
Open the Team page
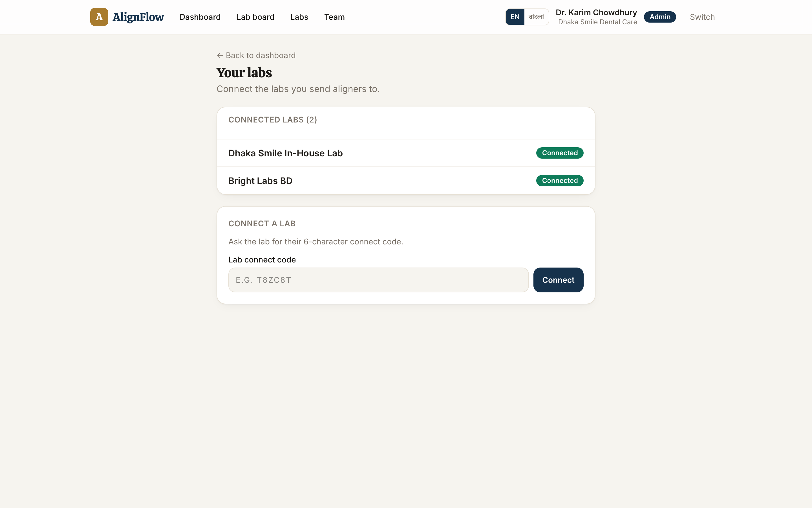(334, 17)
